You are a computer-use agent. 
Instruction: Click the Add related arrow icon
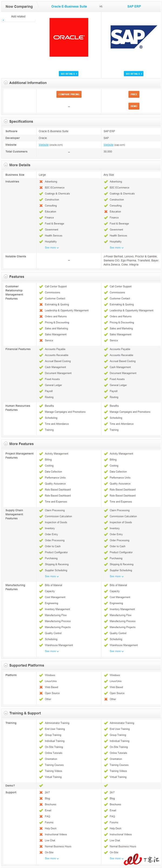3,20
